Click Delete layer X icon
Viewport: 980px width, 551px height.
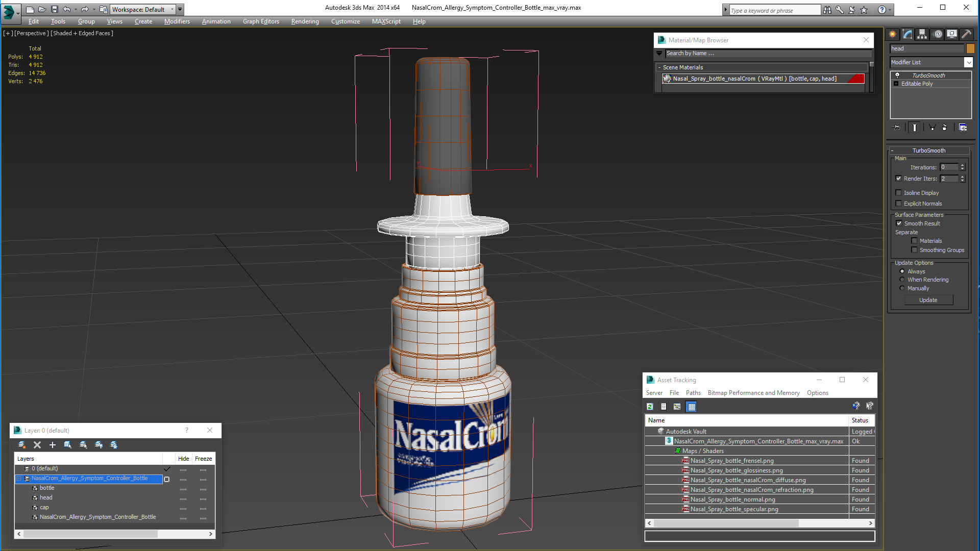click(37, 445)
